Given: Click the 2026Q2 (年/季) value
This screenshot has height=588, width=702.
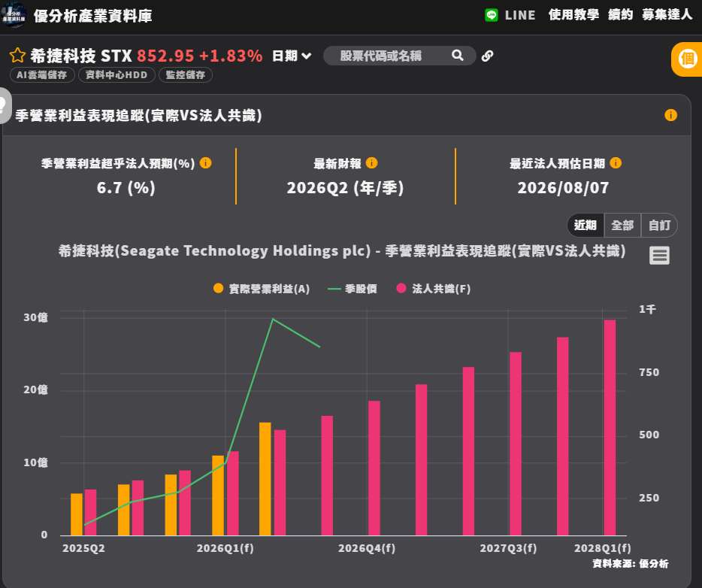Looking at the screenshot, I should click(345, 188).
